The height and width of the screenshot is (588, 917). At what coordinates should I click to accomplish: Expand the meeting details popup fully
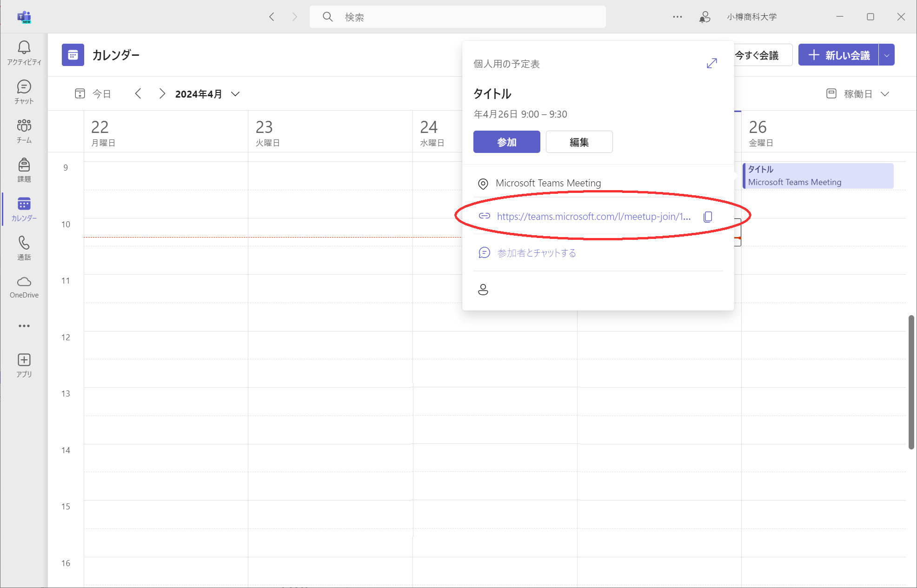point(711,64)
